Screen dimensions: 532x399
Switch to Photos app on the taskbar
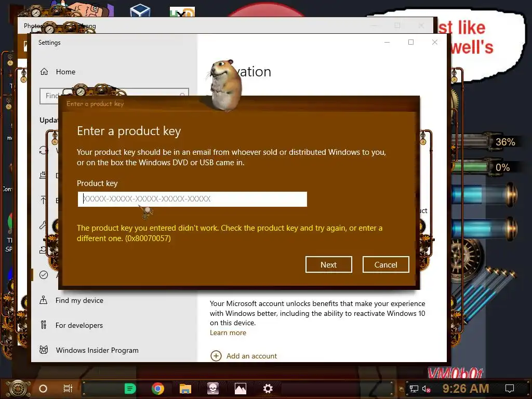tap(241, 389)
